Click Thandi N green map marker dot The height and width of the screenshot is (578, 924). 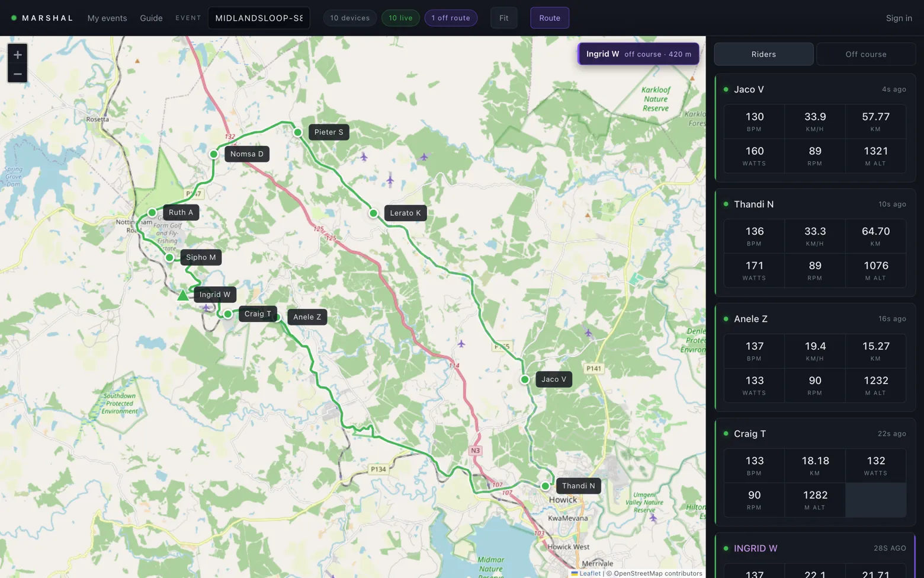(546, 486)
